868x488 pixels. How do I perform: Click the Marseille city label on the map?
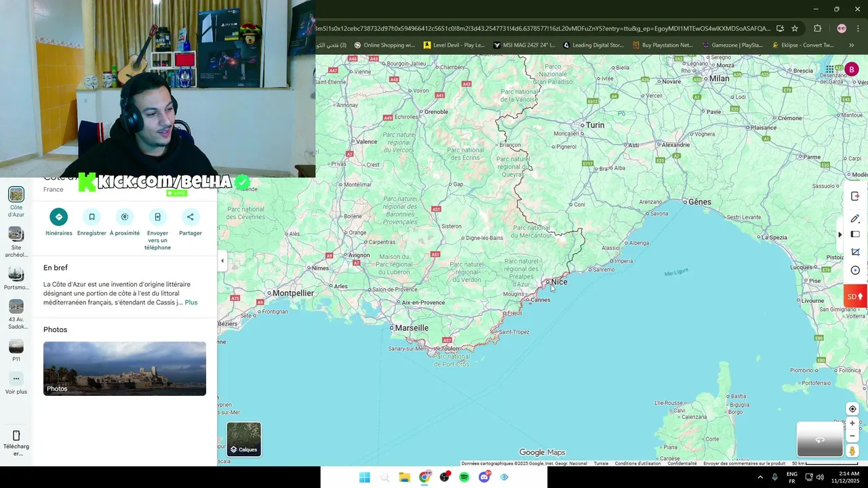pyautogui.click(x=412, y=328)
